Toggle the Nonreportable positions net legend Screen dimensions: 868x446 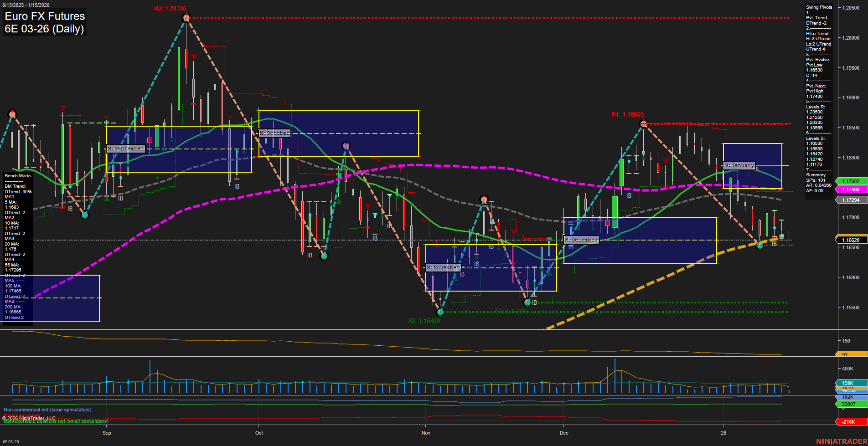(56, 421)
